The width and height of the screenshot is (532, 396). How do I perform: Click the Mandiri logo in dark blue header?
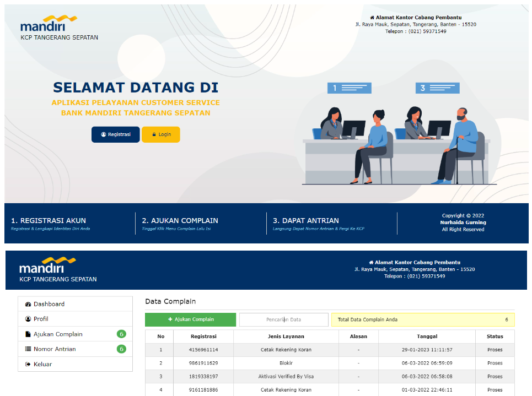point(47,265)
